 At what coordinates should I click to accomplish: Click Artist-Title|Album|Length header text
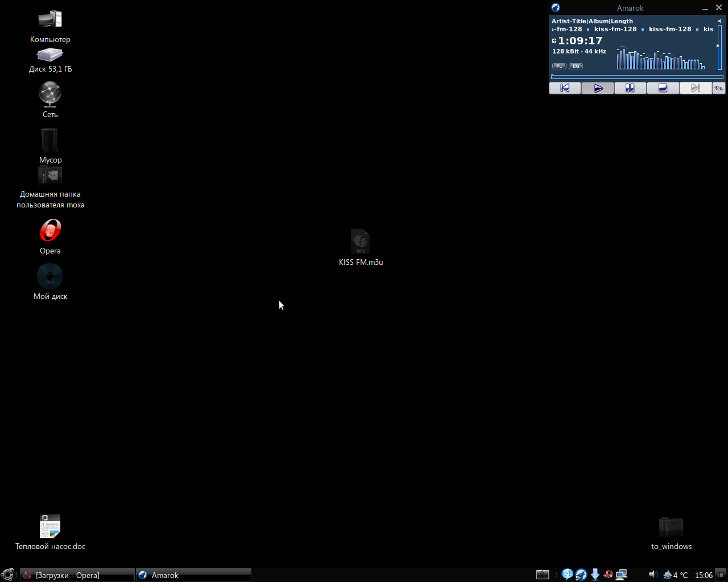click(592, 21)
